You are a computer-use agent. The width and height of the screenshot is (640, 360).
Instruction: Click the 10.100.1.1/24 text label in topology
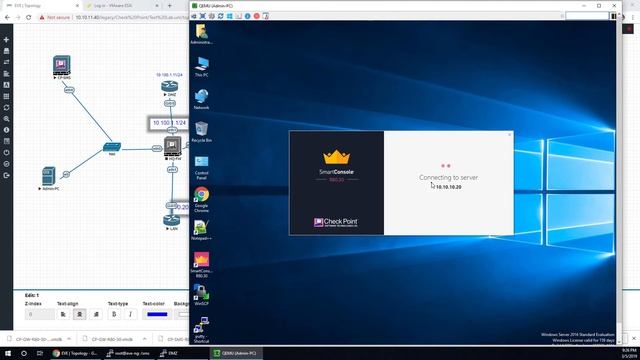point(169,123)
